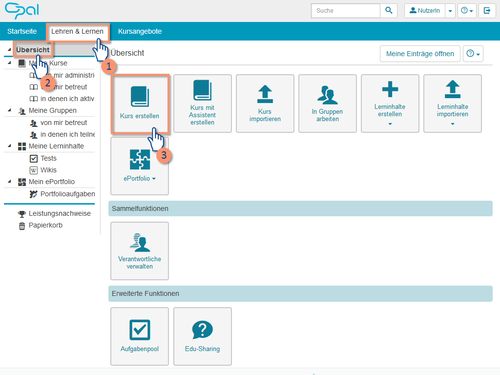500x375 pixels.
Task: Collapse the Übersicht tree node arrow
Action: (x=9, y=49)
